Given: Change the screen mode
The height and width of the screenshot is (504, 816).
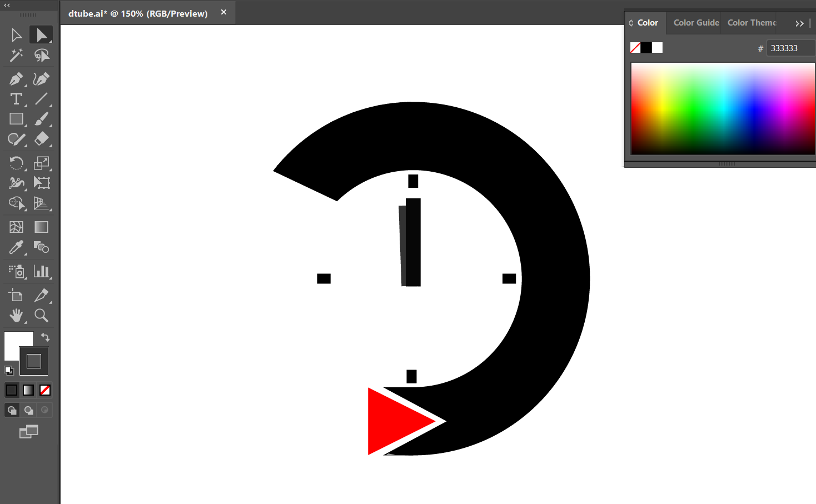Looking at the screenshot, I should 28,432.
